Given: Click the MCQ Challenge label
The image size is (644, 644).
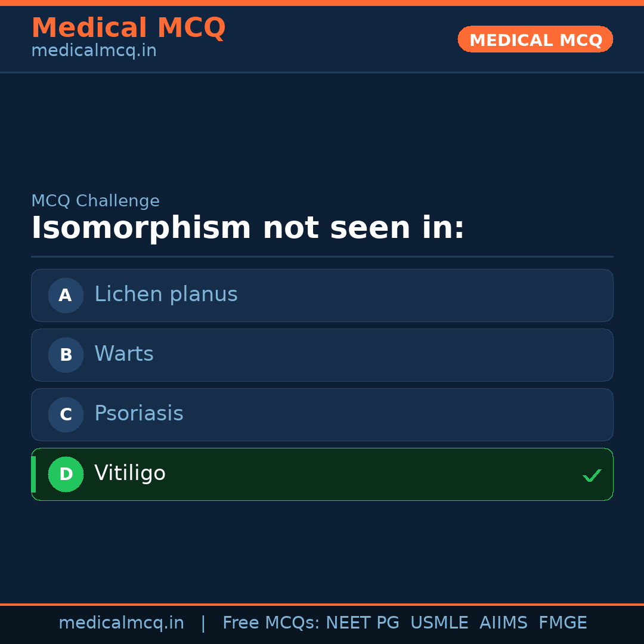Looking at the screenshot, I should point(95,201).
